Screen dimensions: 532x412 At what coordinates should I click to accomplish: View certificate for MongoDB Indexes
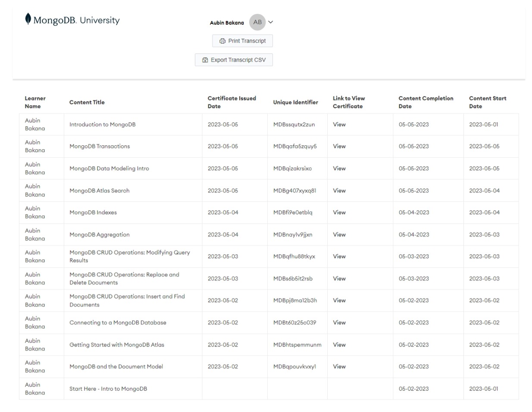click(x=339, y=212)
